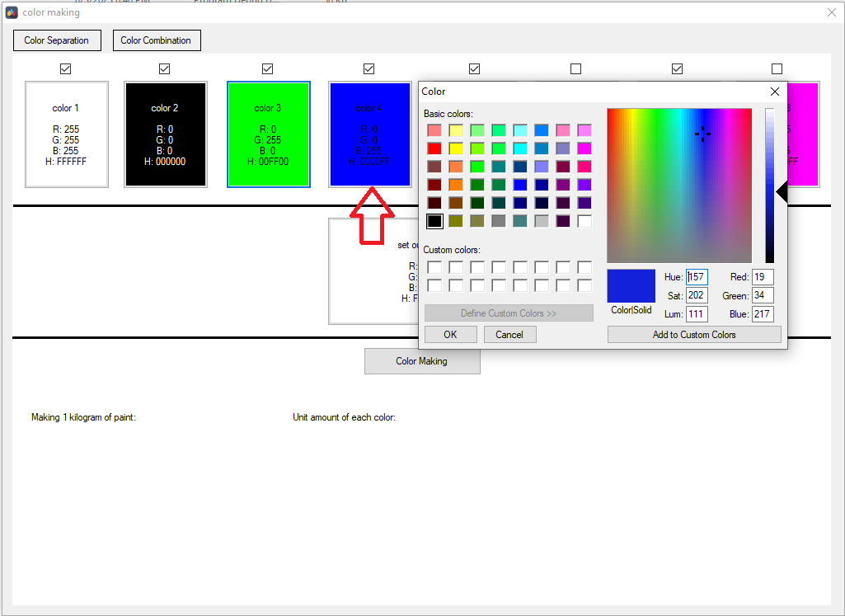Click the Color Combination button
The height and width of the screenshot is (616, 845).
tap(156, 40)
